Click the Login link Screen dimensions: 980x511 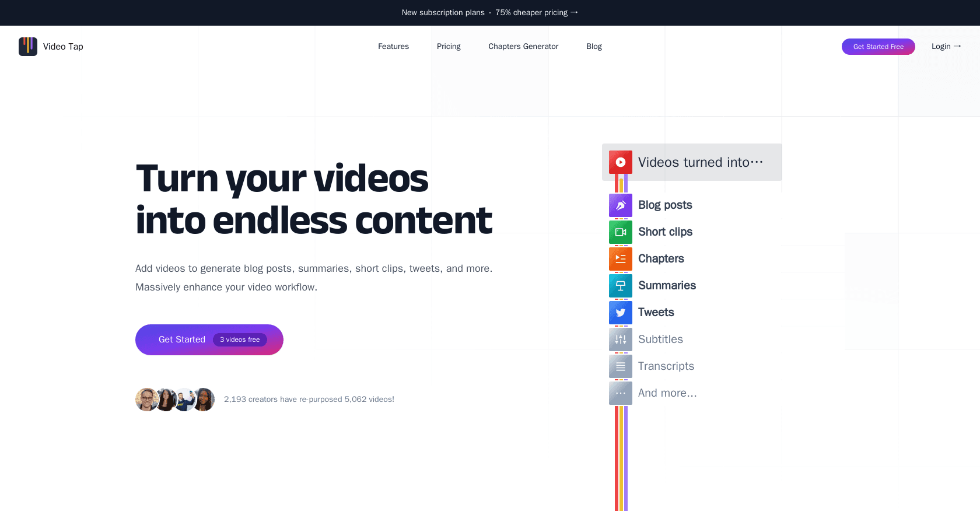946,47
